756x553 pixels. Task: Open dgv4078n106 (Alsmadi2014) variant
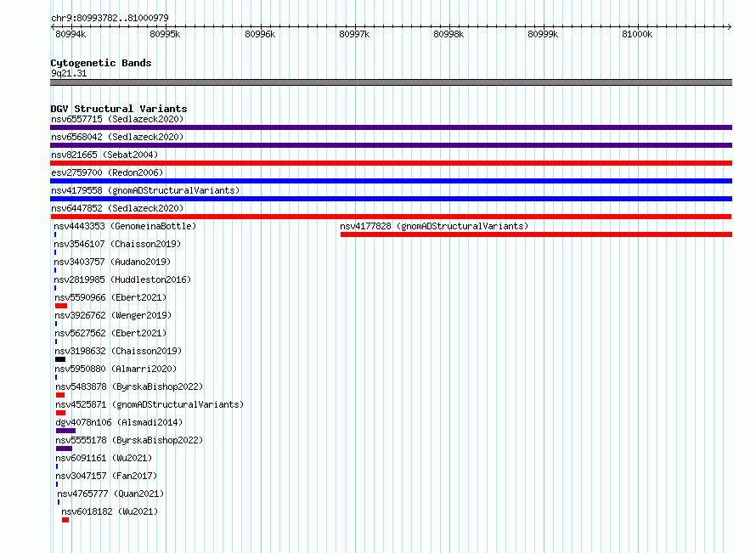click(119, 422)
